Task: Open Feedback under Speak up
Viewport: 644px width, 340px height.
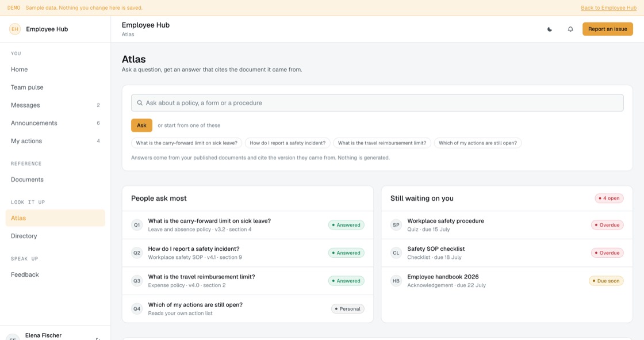Action: (x=55, y=274)
